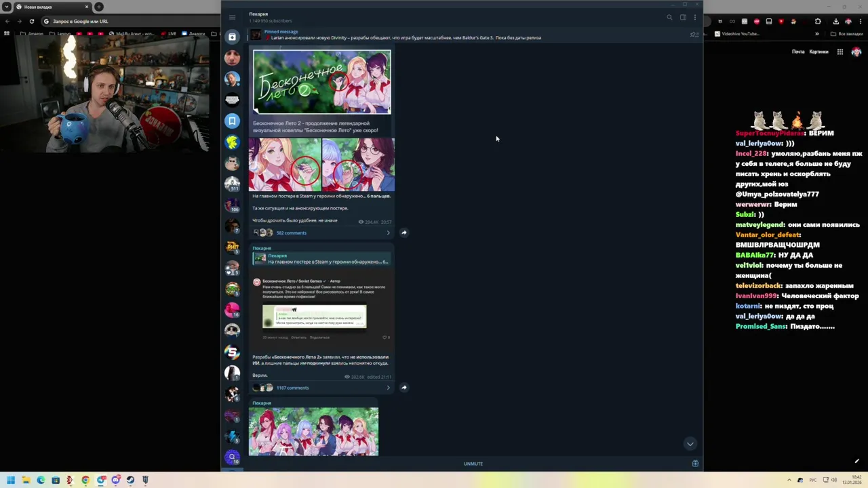Open the glasses heroine close-up image

[358, 165]
